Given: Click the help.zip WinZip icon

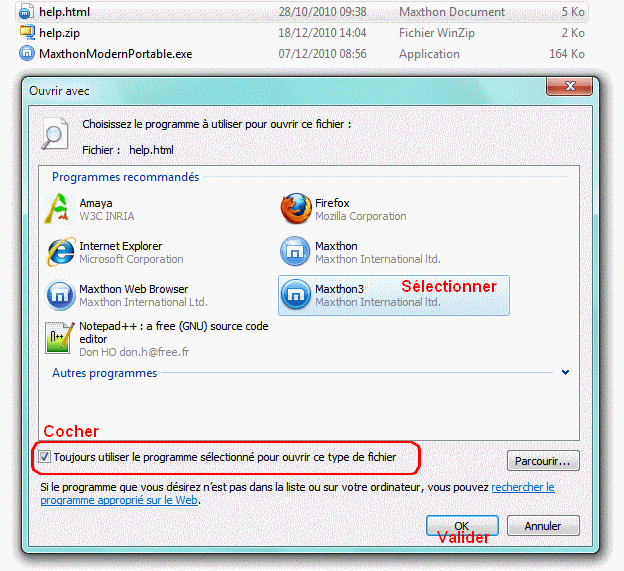Looking at the screenshot, I should pyautogui.click(x=27, y=33).
